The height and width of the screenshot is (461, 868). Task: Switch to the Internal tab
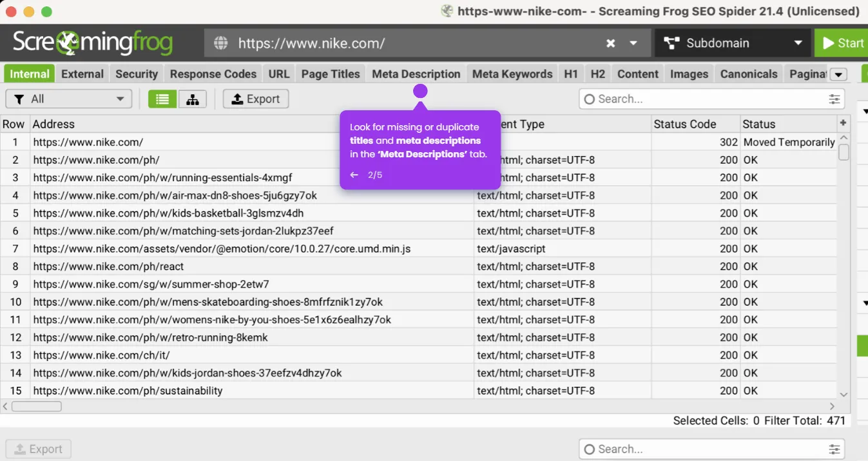tap(30, 74)
